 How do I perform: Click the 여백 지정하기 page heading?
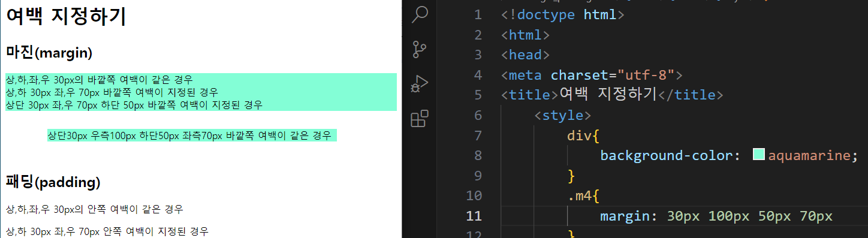tap(66, 16)
